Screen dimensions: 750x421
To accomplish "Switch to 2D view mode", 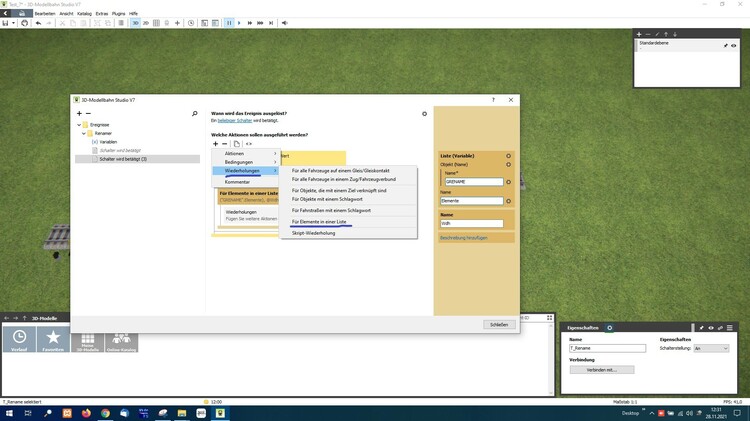I will pyautogui.click(x=146, y=23).
